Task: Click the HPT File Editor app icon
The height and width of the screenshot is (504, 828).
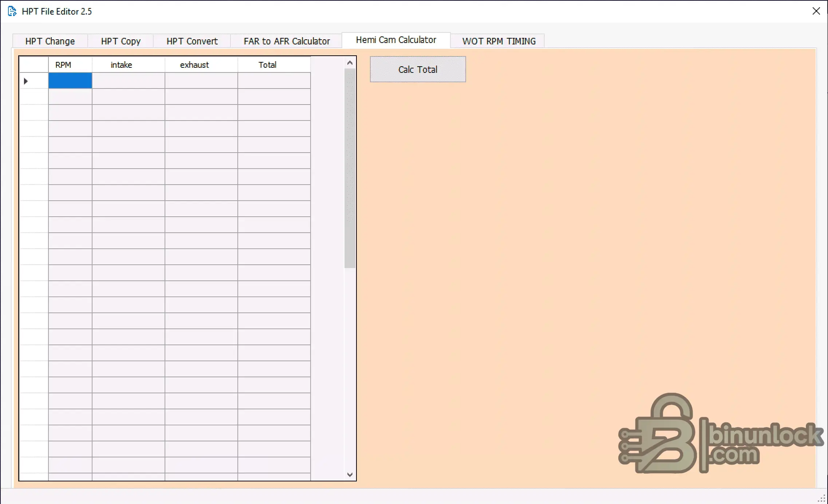Action: (12, 11)
